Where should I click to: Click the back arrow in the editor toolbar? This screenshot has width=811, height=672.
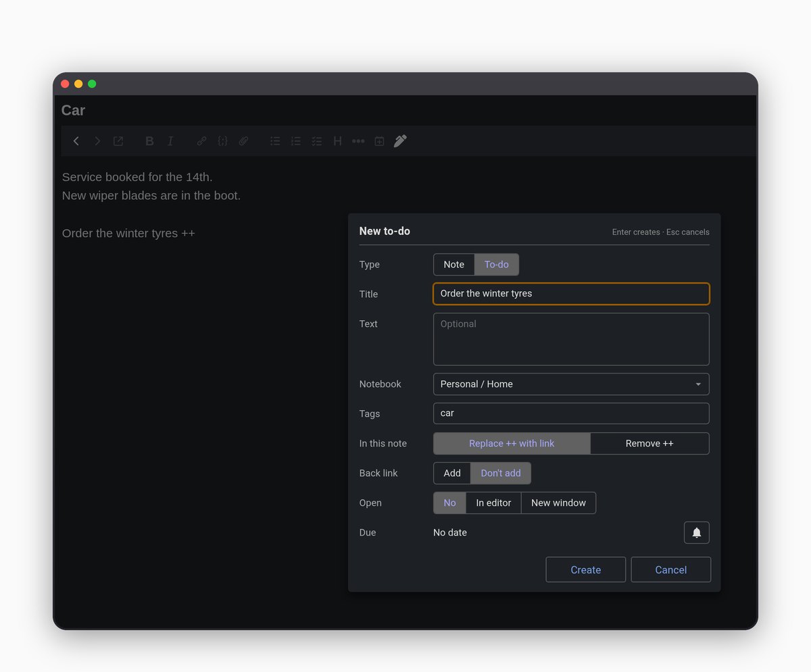pyautogui.click(x=76, y=141)
